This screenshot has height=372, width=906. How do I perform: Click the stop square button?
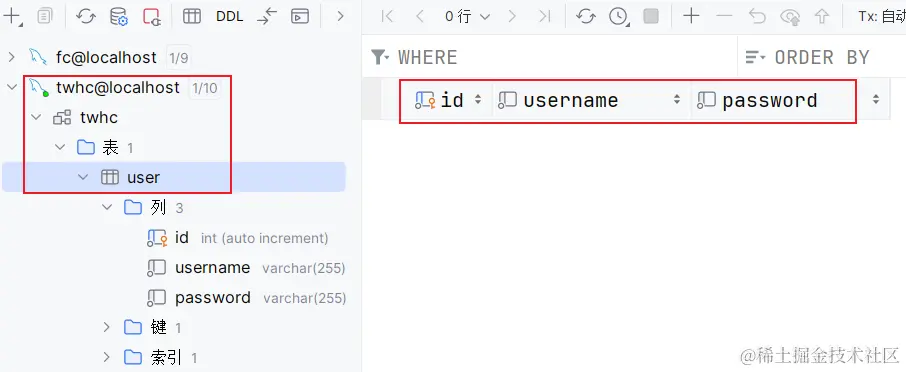[x=651, y=16]
